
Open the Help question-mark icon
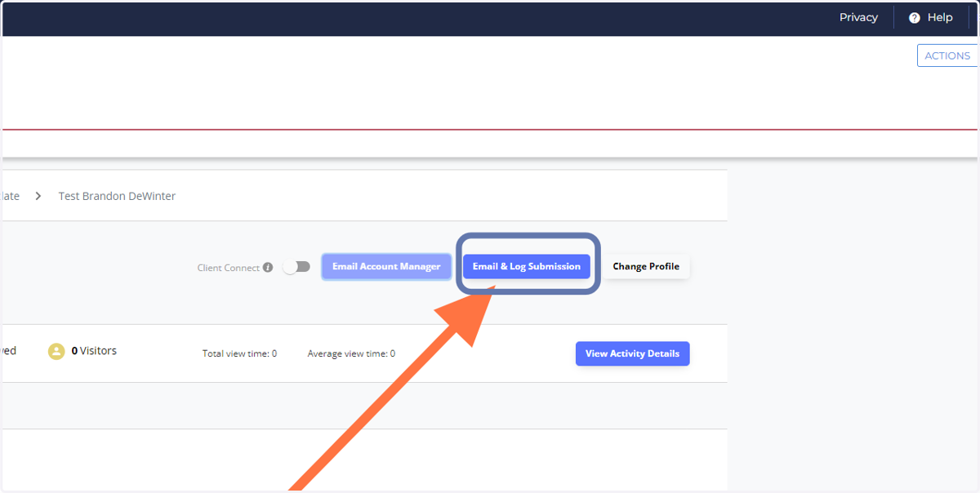(x=915, y=18)
